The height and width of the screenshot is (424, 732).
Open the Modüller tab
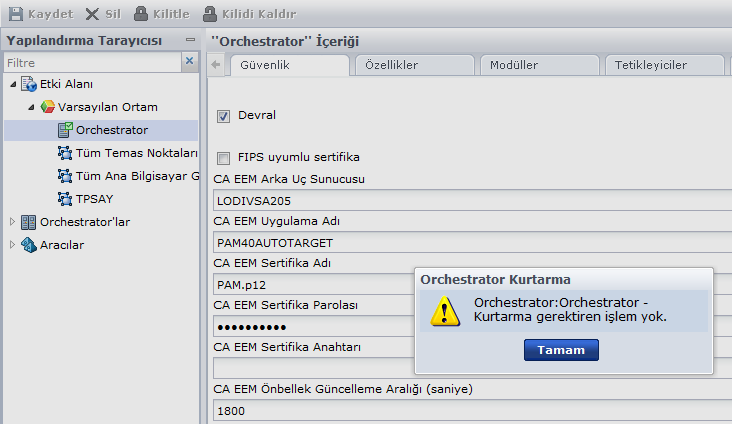click(x=540, y=65)
